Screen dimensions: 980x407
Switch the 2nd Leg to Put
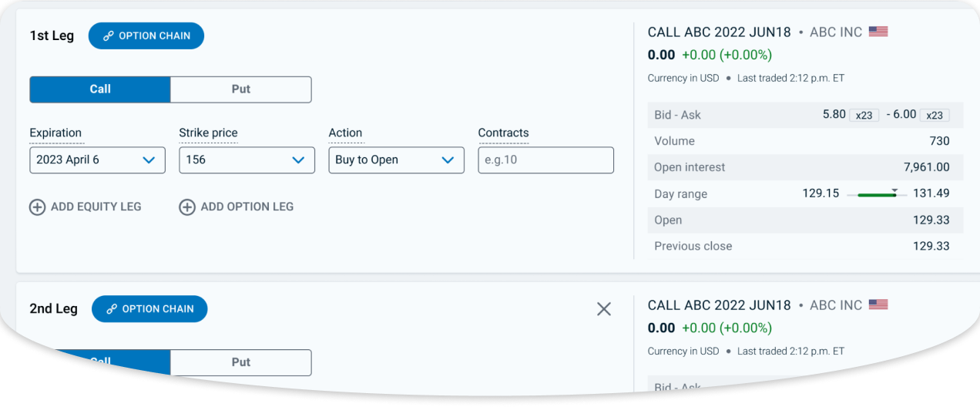[x=241, y=362]
